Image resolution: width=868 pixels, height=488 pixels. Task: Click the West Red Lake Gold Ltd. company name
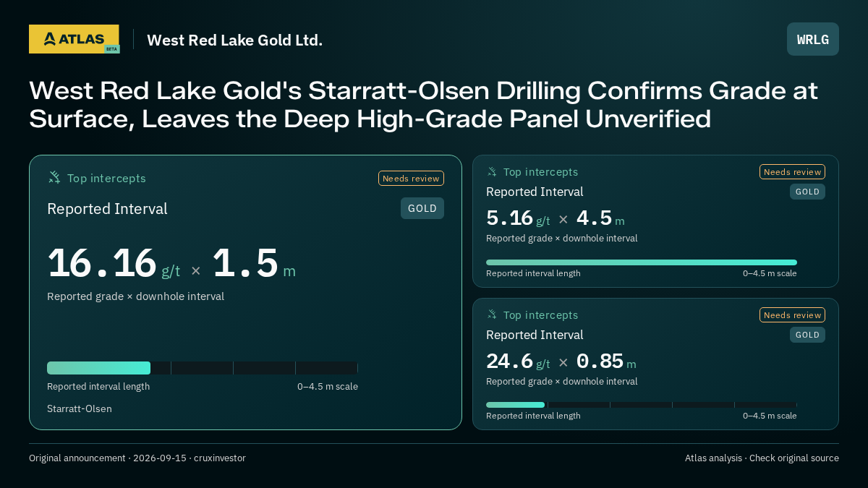[234, 40]
